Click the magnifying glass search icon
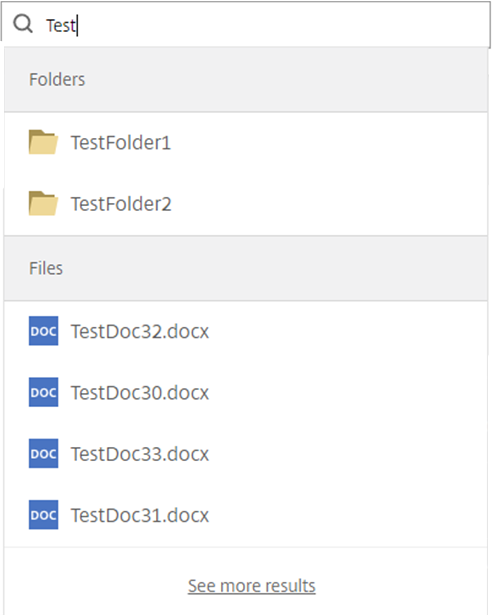Screen dimensions: 492x615 [x=23, y=24]
